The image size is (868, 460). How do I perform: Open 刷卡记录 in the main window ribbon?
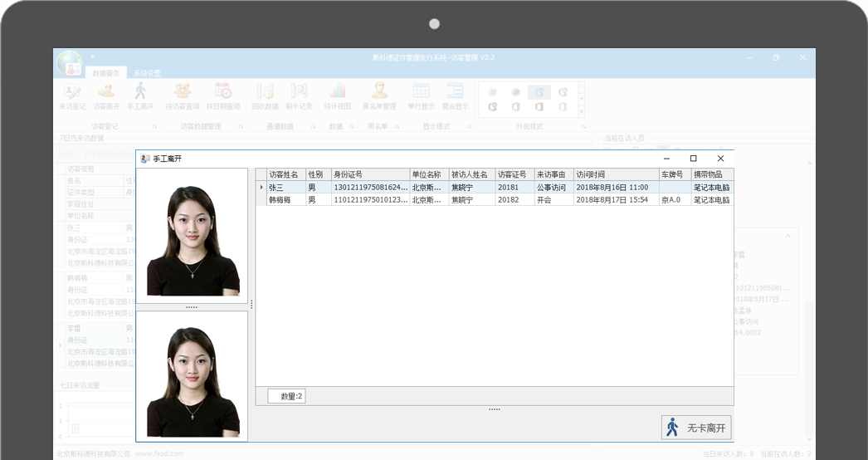(299, 96)
